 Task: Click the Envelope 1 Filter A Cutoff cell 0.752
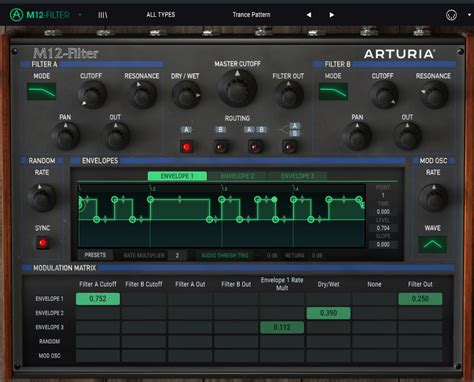(98, 299)
